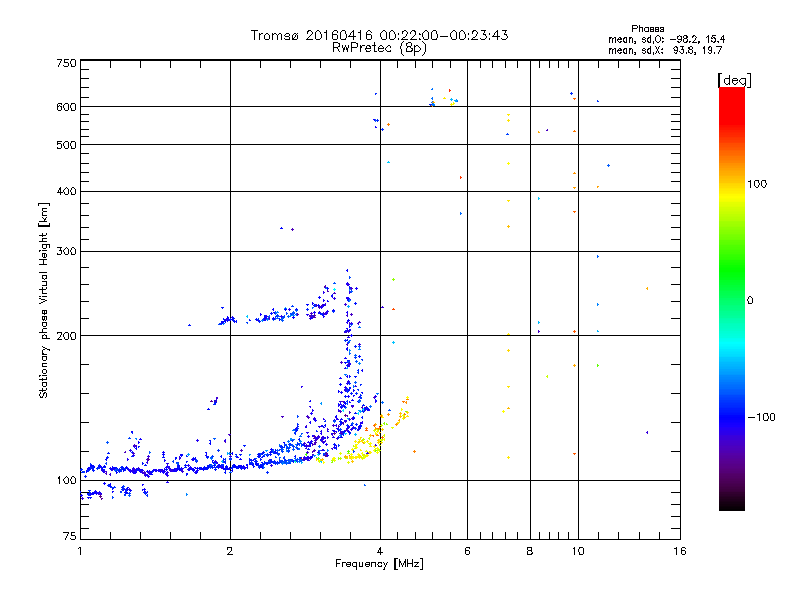Click the 'Phases' header label
800x600 pixels.
pos(647,29)
